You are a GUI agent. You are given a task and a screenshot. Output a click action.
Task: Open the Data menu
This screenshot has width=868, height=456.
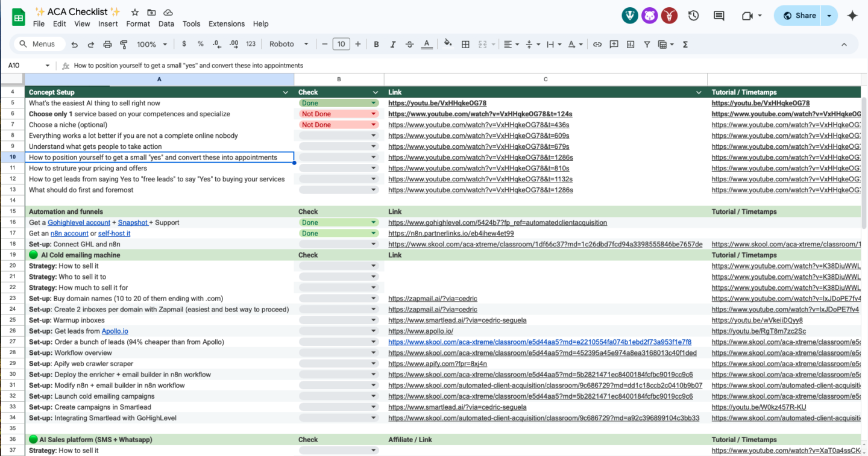coord(166,24)
